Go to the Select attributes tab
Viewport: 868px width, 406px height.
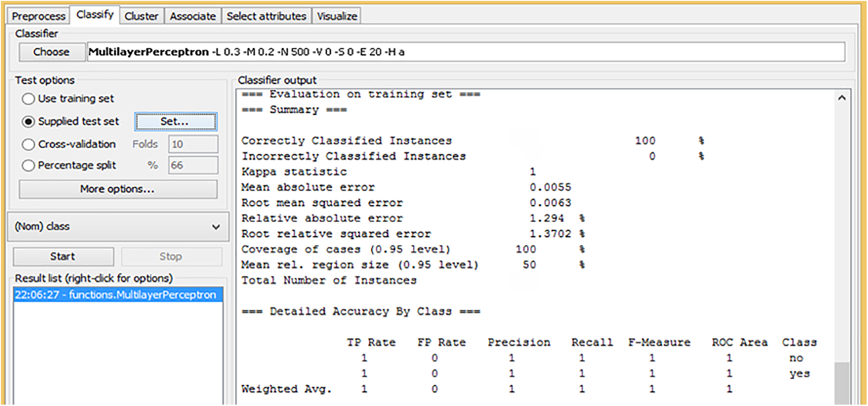coord(266,16)
